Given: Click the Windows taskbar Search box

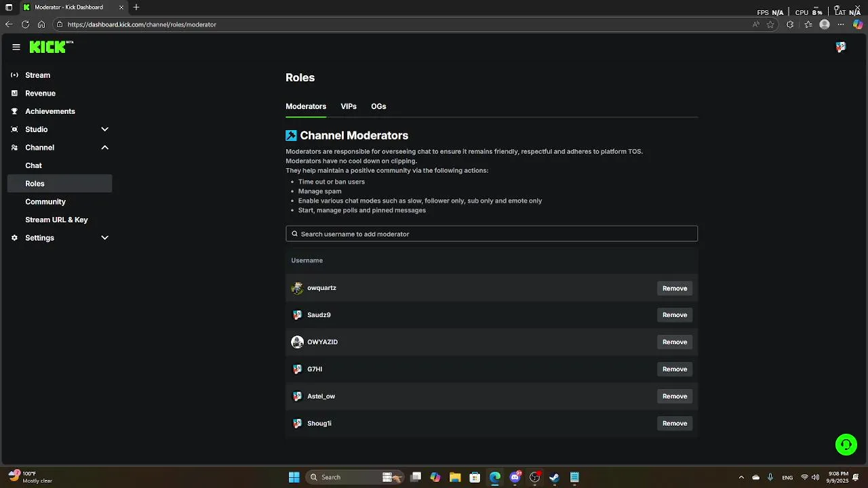Looking at the screenshot, I should 355,477.
